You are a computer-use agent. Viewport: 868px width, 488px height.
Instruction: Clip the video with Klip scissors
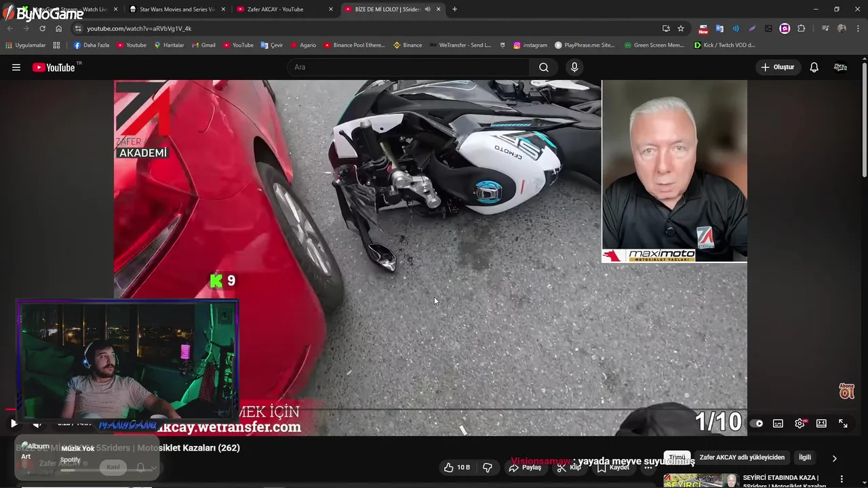pos(569,467)
